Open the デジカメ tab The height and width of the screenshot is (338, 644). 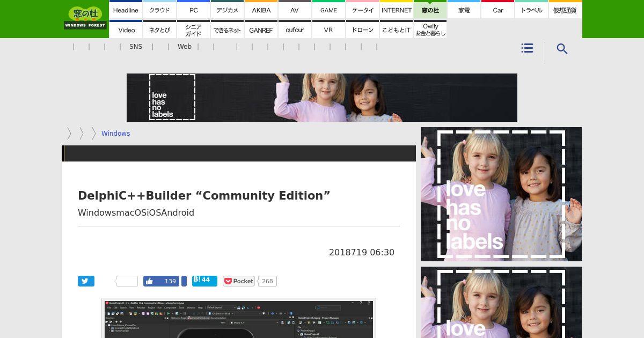227,10
